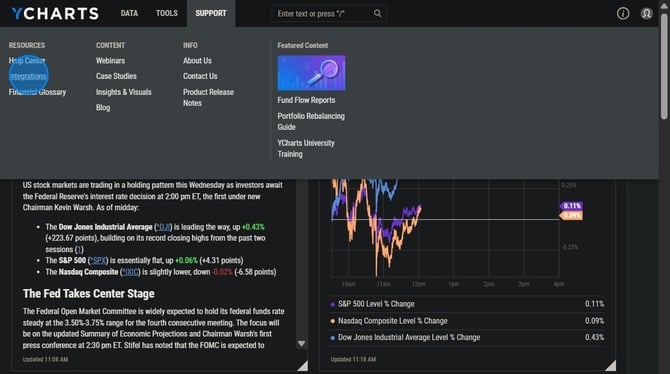Visit the Blog
Viewport: 670px width, 374px height.
[103, 108]
